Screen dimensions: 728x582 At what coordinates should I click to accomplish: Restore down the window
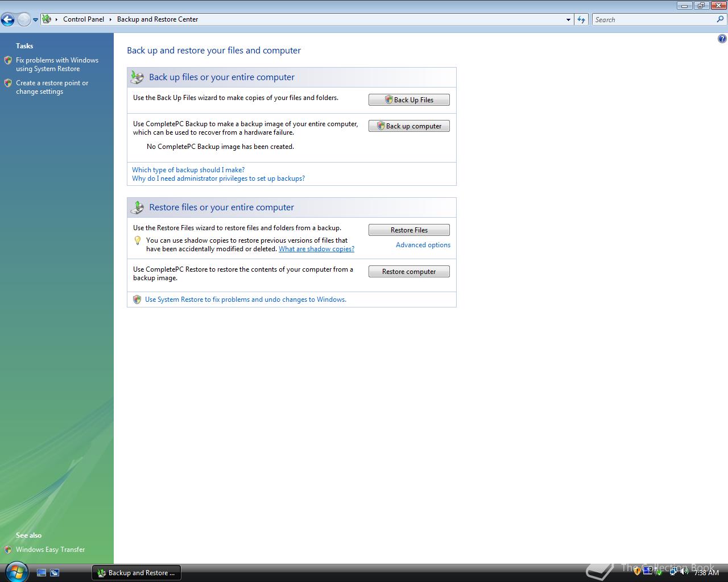click(x=701, y=6)
